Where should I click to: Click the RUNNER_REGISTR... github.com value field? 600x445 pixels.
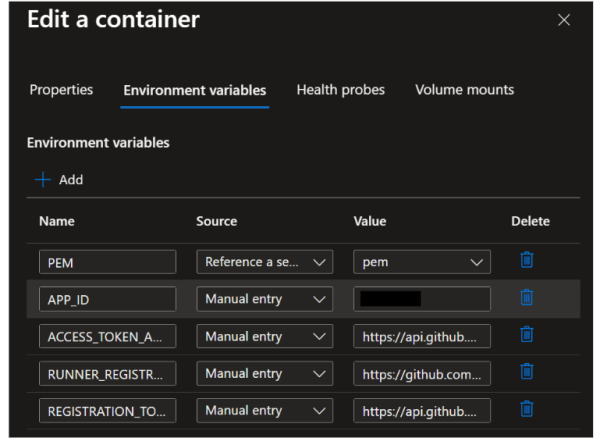click(x=422, y=374)
